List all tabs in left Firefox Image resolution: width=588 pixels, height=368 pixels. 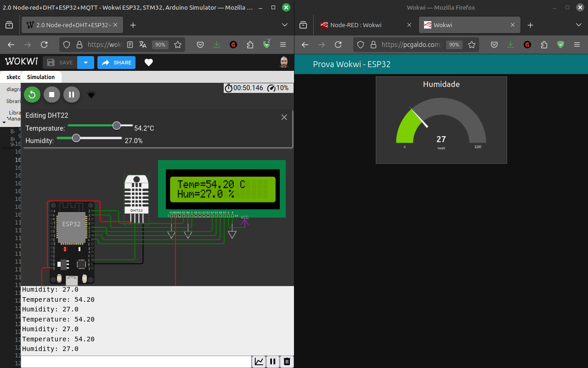click(285, 25)
